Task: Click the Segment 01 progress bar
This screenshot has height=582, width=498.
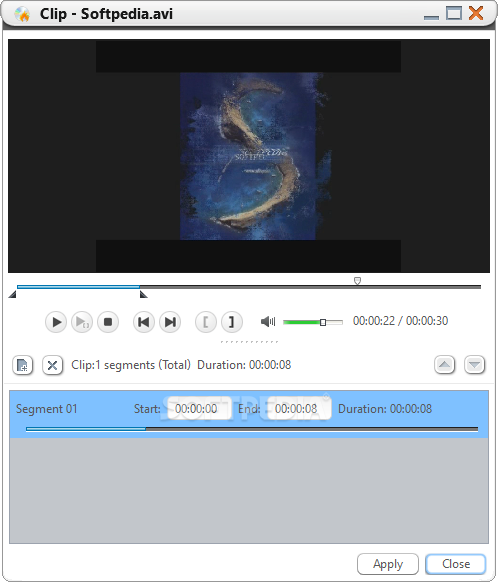Action: tap(252, 429)
